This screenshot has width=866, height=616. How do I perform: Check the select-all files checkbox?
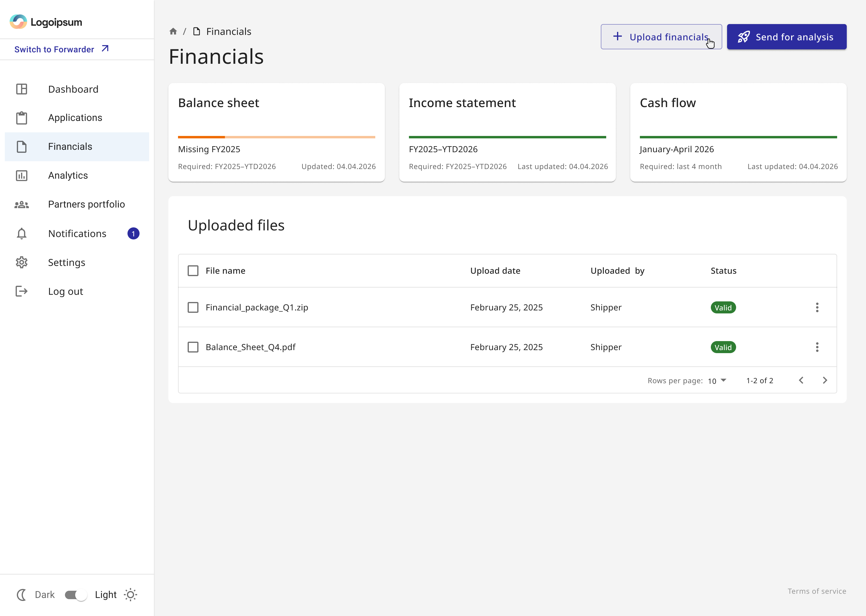pos(193,270)
